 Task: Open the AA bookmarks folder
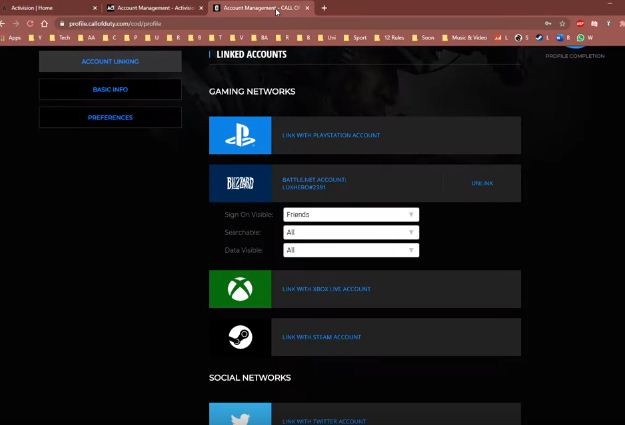87,38
